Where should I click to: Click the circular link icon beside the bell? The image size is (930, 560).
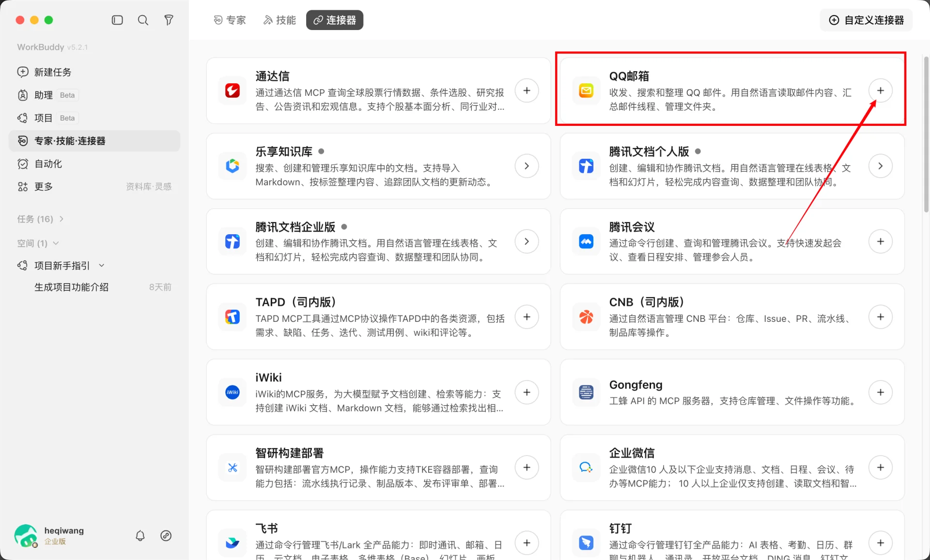166,535
